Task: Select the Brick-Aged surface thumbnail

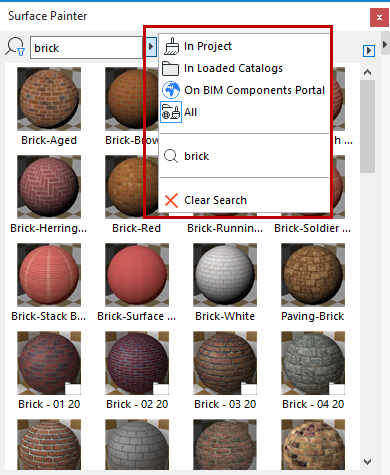Action: (x=49, y=99)
